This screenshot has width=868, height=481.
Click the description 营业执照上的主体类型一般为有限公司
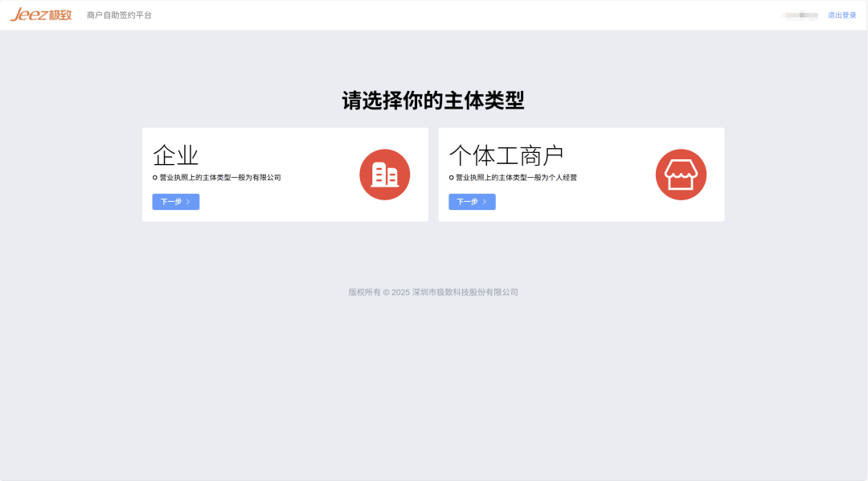[x=219, y=177]
